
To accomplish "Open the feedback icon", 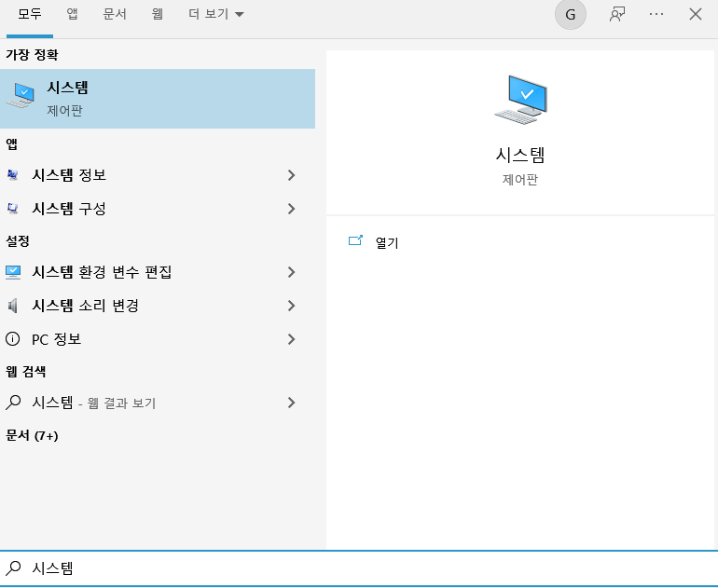I will tap(617, 14).
